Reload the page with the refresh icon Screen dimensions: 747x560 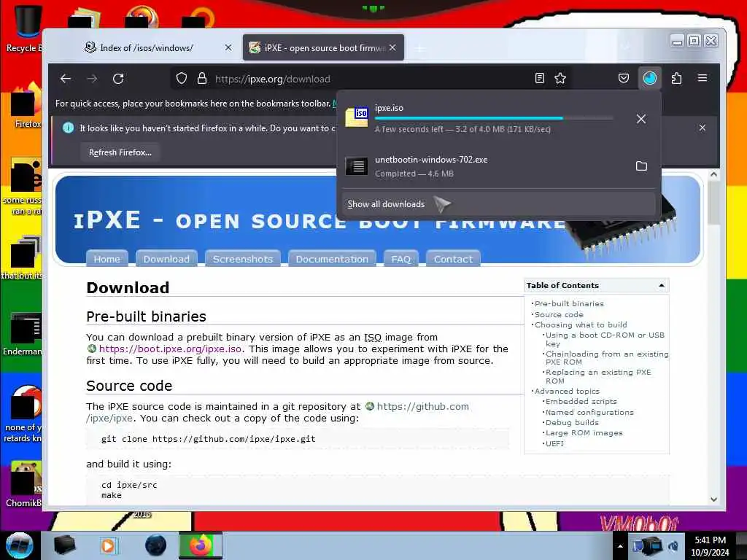tap(118, 79)
